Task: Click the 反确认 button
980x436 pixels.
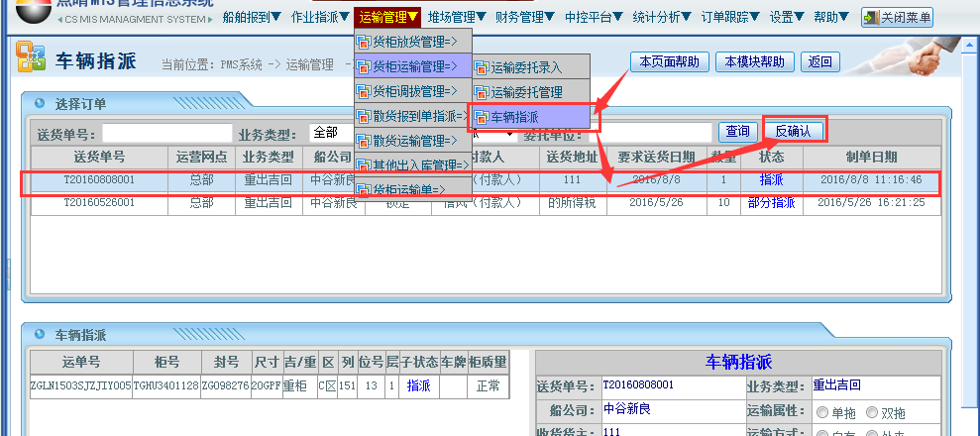Action: pyautogui.click(x=793, y=131)
